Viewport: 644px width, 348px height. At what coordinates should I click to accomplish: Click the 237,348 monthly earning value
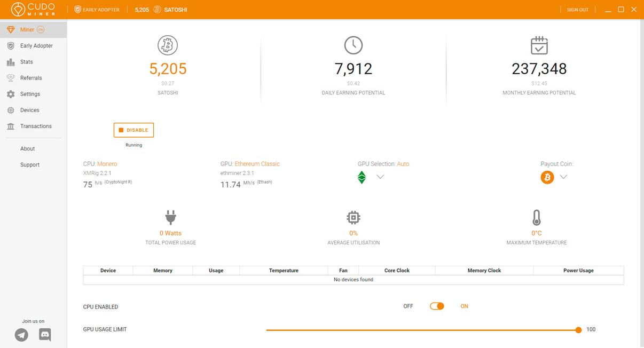coord(539,69)
